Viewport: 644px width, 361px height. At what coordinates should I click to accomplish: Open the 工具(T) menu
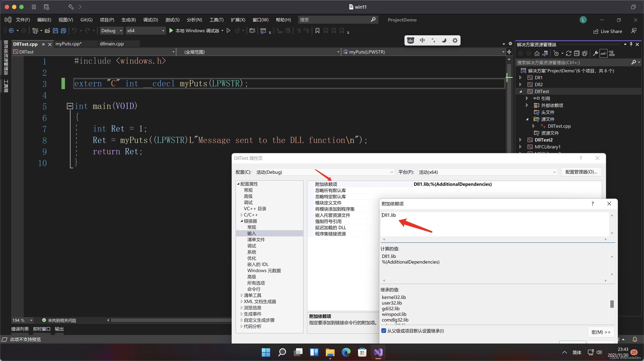(216, 20)
